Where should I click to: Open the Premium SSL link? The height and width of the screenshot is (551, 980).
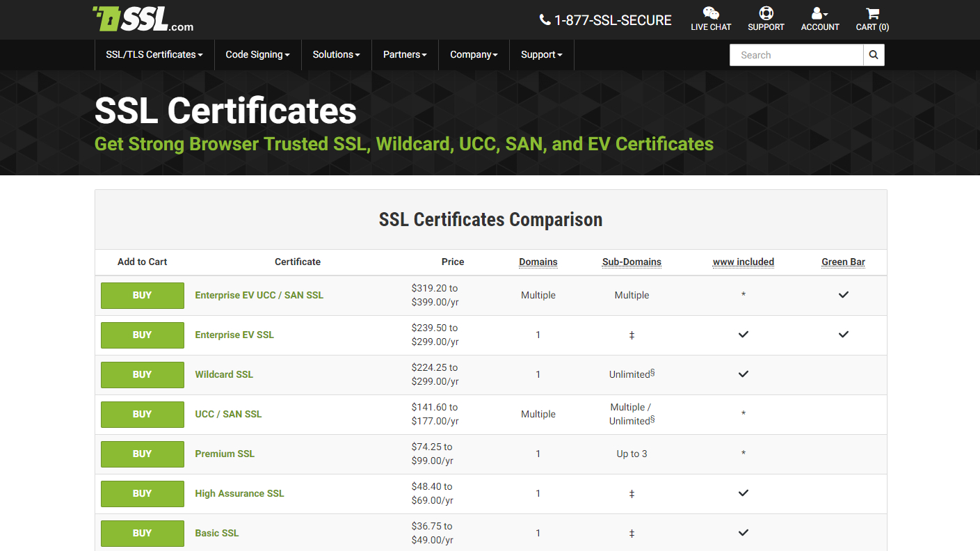pyautogui.click(x=225, y=454)
